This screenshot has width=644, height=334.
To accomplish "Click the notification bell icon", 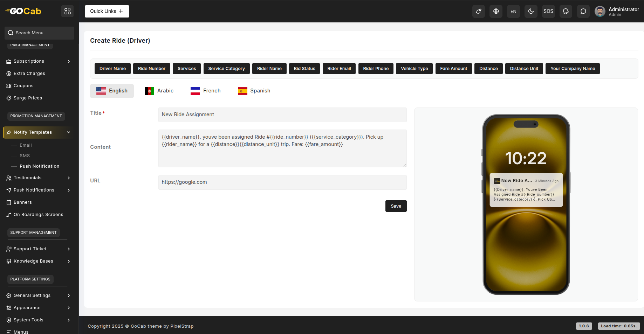I will pyautogui.click(x=566, y=11).
